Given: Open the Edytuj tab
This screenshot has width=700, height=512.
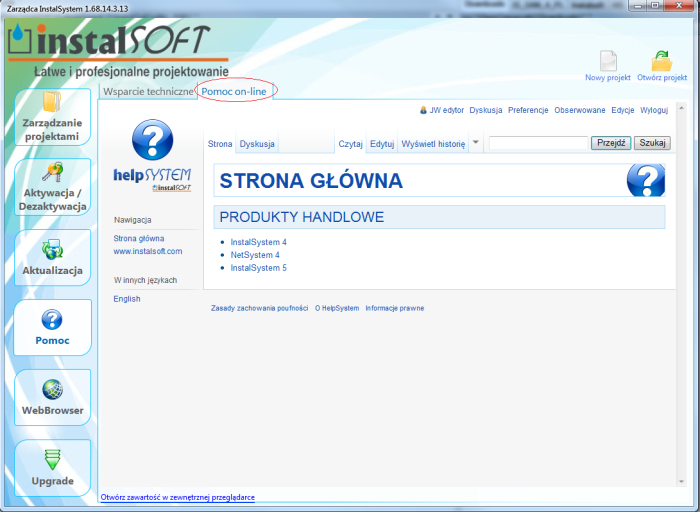Looking at the screenshot, I should tap(382, 144).
